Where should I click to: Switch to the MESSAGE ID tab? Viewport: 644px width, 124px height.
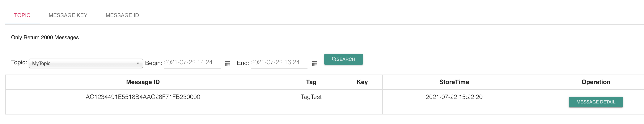122,15
